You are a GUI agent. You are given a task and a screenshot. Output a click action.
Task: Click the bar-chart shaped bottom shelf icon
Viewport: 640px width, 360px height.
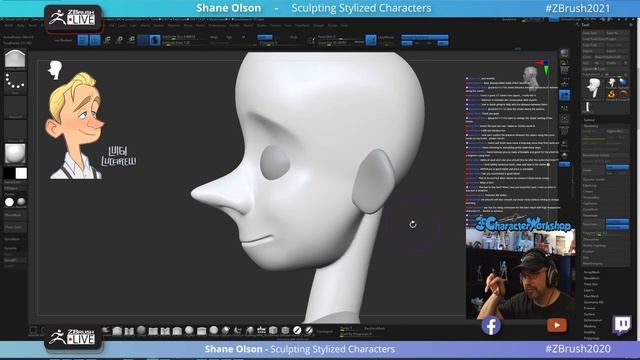[x=261, y=330]
